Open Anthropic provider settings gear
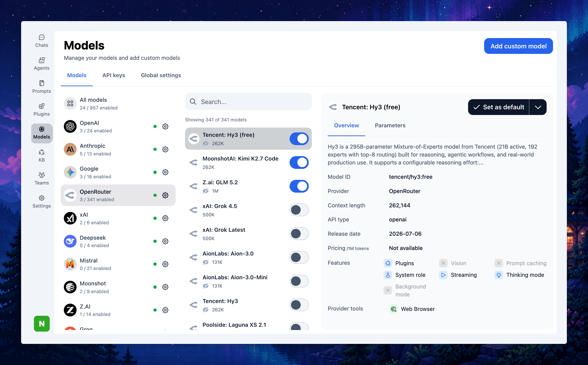Viewport: 588px width, 365px height. tap(165, 150)
